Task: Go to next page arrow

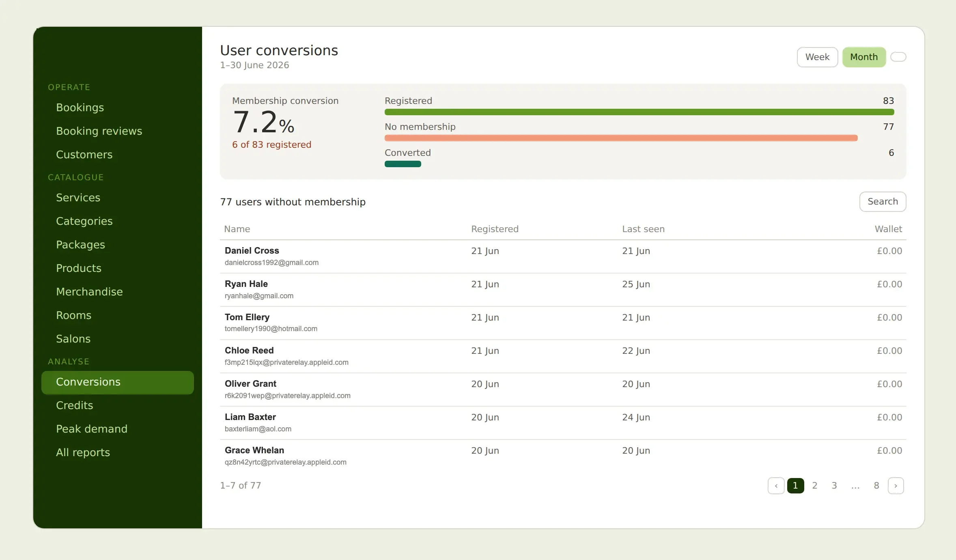Action: [x=896, y=486]
